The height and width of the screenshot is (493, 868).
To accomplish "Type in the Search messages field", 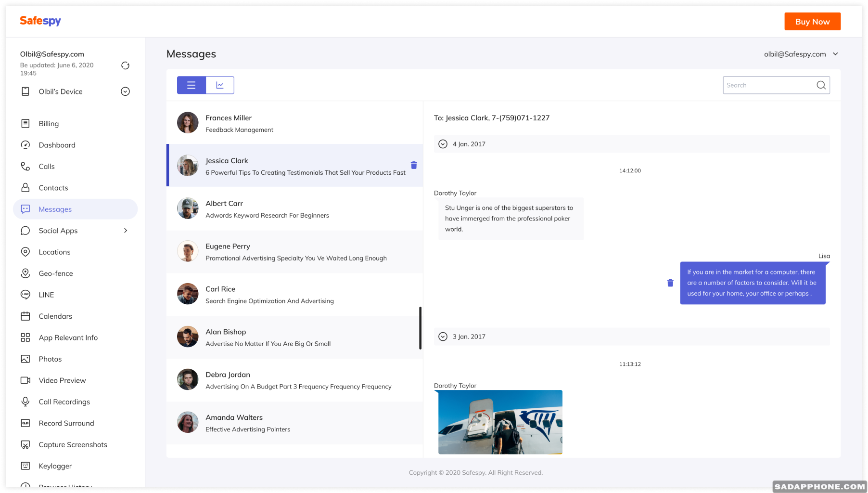I will (767, 85).
